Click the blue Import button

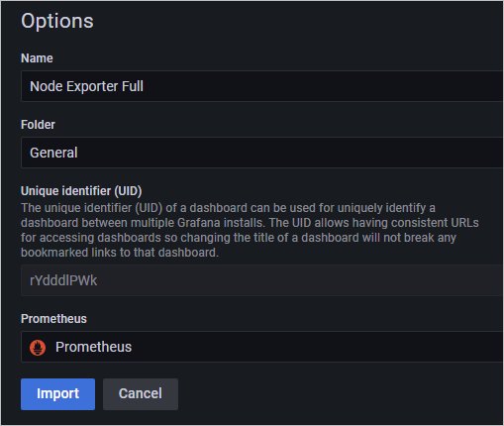click(x=57, y=394)
